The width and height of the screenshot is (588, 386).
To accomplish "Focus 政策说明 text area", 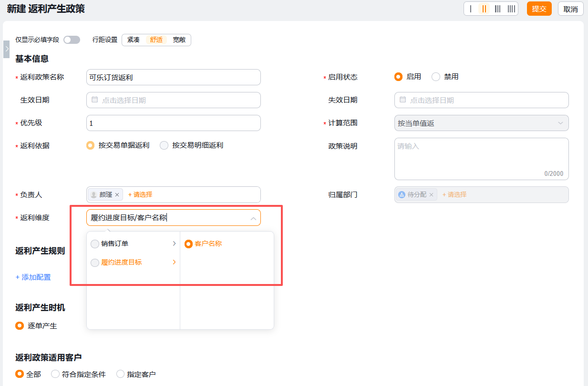I will click(481, 159).
